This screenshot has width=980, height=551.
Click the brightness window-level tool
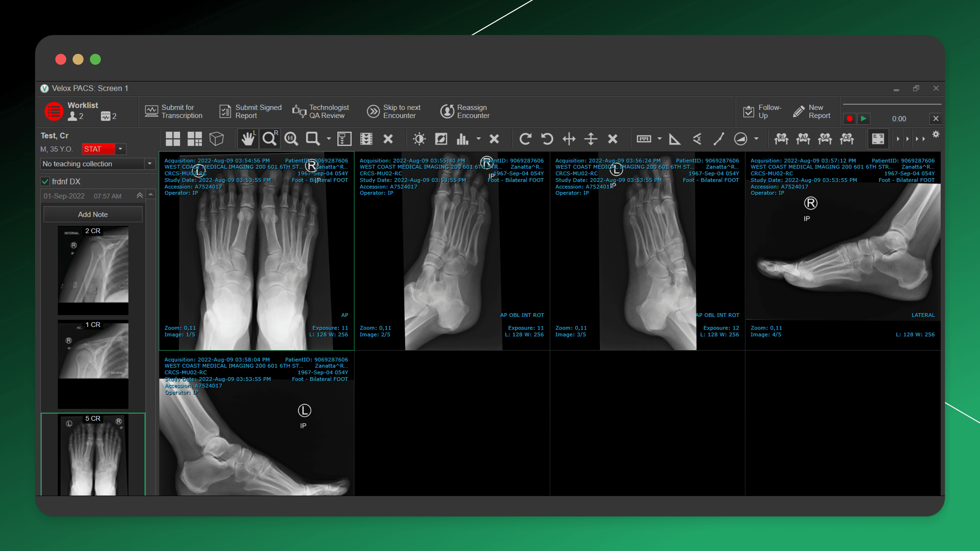419,139
